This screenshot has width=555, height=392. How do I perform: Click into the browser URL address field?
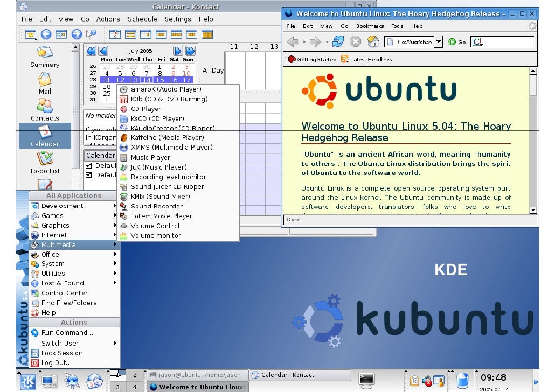[x=410, y=42]
